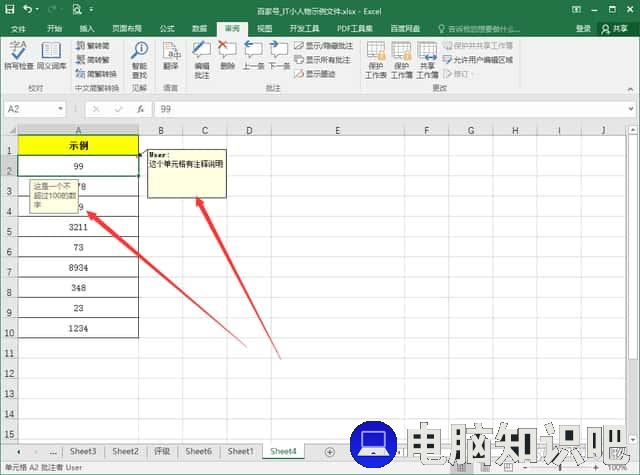Open the 同义词库 thesaurus
This screenshot has width=640, height=475.
click(x=51, y=56)
